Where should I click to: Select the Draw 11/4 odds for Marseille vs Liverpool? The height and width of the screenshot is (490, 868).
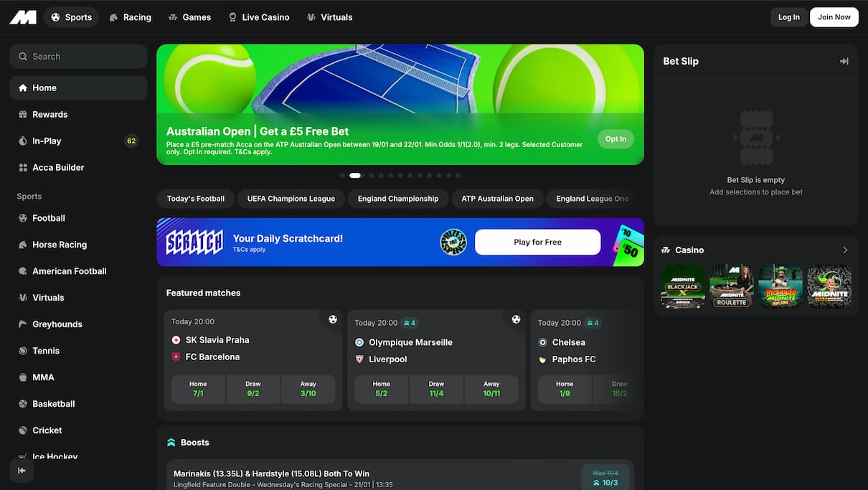click(436, 388)
